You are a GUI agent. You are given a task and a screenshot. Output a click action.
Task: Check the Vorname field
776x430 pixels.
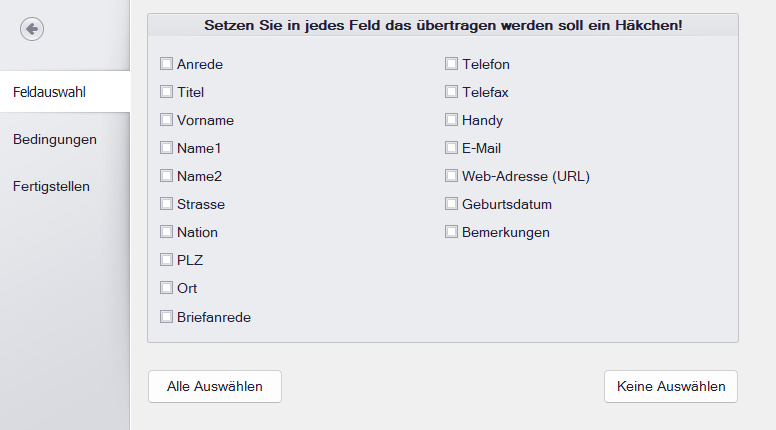[167, 120]
